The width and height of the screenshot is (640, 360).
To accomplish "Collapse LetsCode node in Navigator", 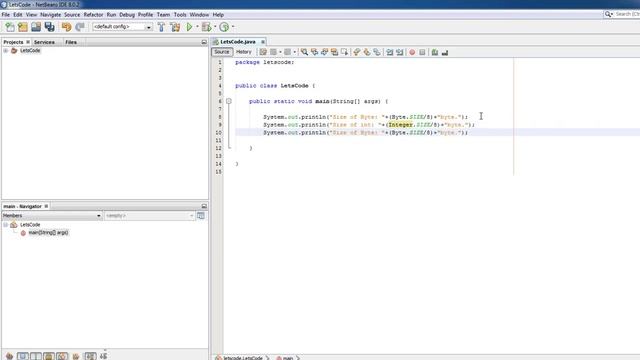I will click(x=6, y=225).
